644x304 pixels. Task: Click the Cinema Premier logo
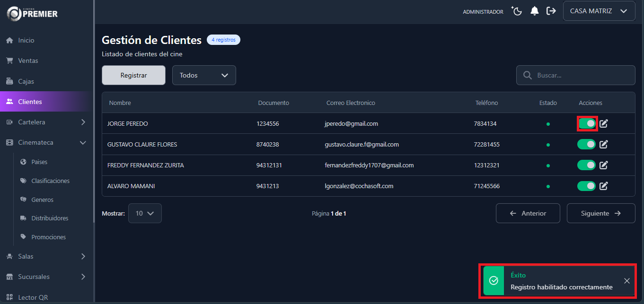pyautogui.click(x=32, y=13)
